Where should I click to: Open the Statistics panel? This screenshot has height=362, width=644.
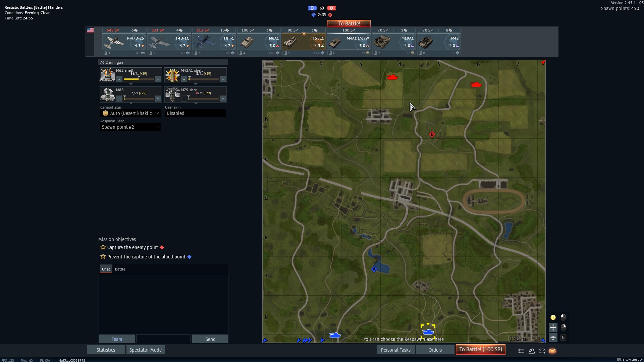(x=106, y=350)
